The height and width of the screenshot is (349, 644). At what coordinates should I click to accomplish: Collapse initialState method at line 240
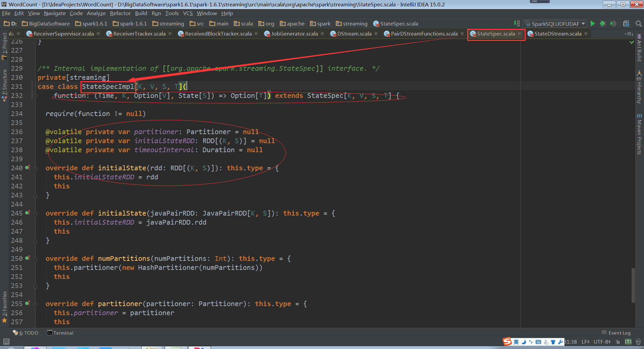pos(35,168)
